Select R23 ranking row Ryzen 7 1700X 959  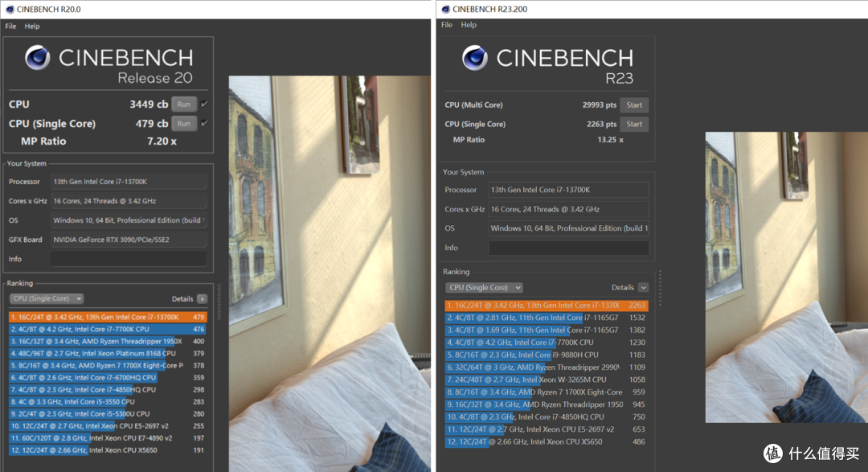pos(547,392)
